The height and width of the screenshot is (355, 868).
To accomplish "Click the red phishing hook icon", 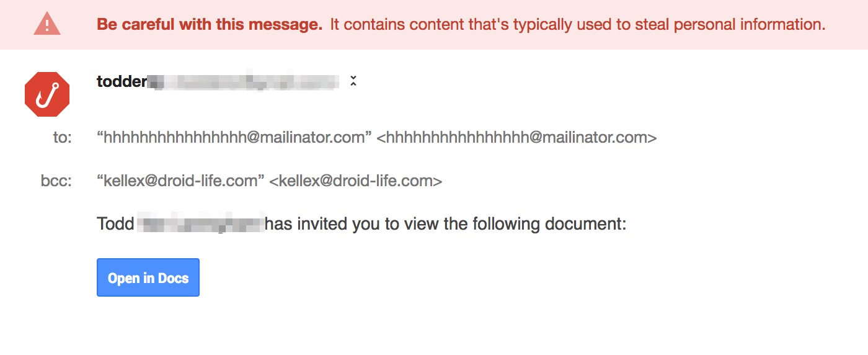I will (x=47, y=94).
